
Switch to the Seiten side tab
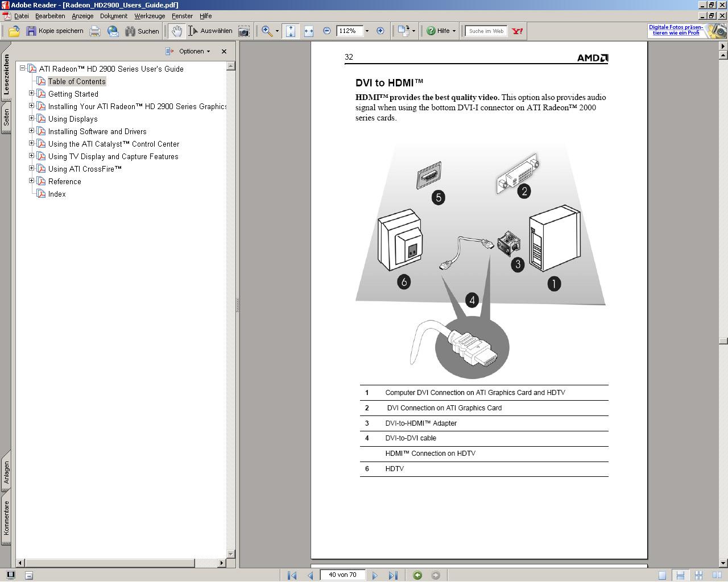pos(6,118)
